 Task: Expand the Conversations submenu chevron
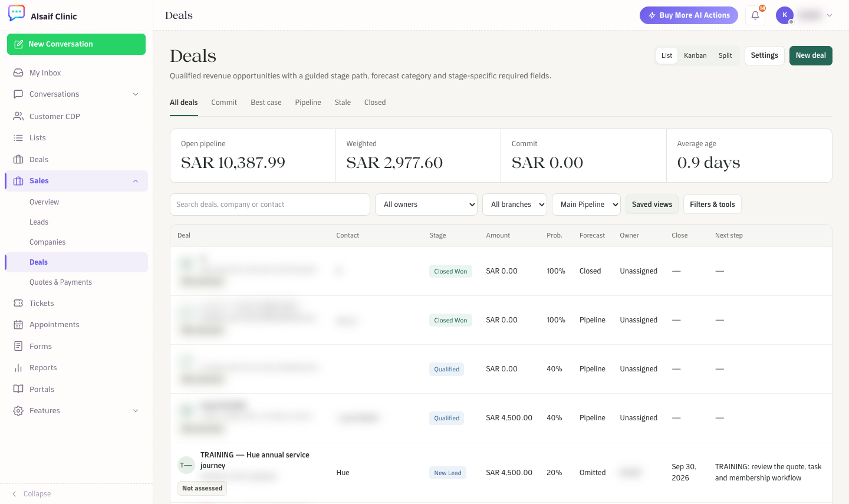coord(136,94)
